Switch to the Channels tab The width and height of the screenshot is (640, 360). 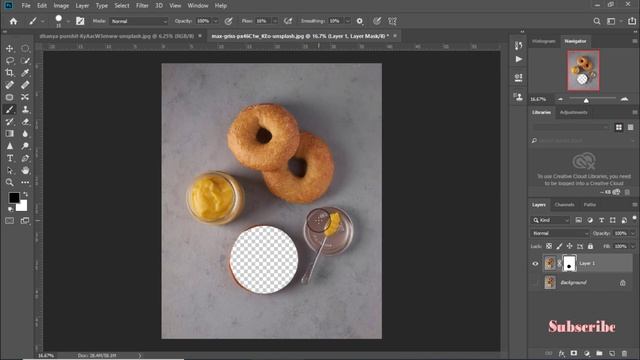point(564,204)
